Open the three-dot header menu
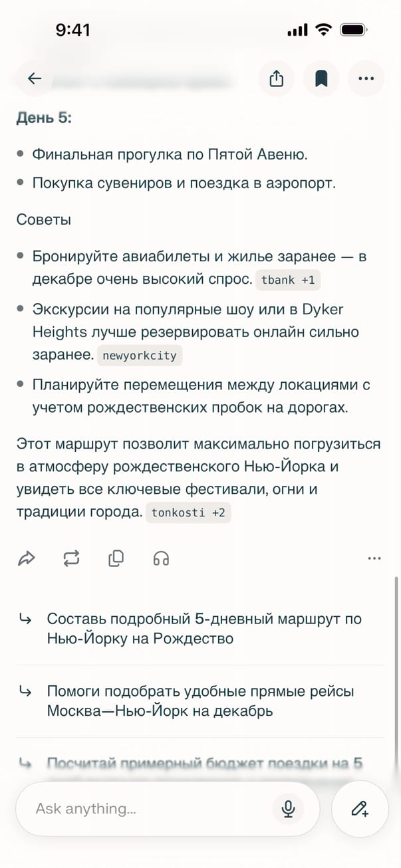 tap(366, 78)
